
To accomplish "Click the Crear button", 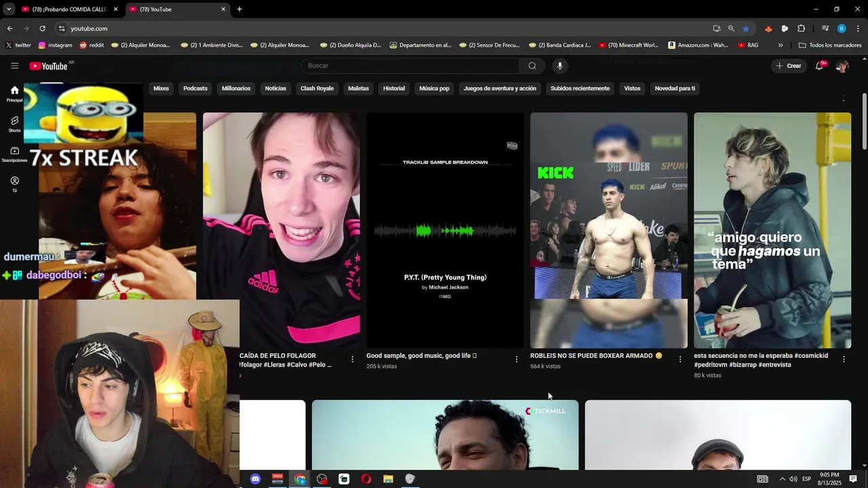I will click(x=789, y=66).
